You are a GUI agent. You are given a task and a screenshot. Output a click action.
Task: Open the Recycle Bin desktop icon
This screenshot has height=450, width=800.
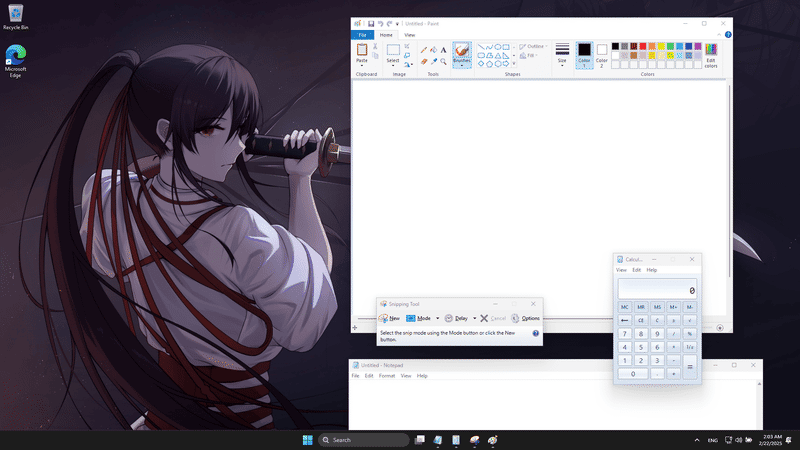tap(16, 16)
